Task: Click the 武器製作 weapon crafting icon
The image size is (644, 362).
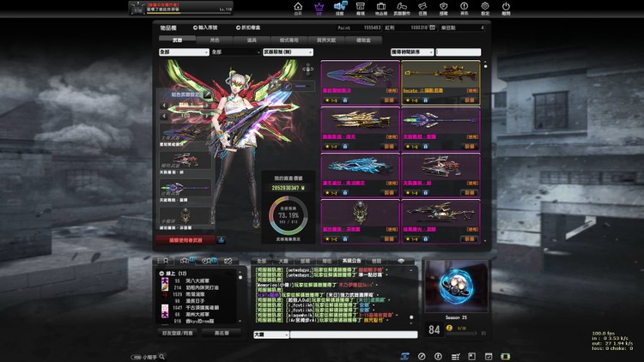Action: tap(400, 9)
